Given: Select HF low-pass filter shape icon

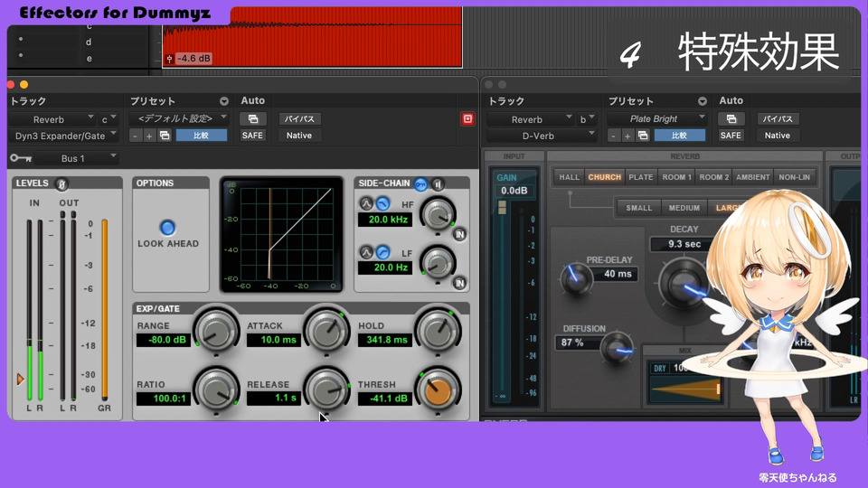Looking at the screenshot, I should (x=382, y=203).
